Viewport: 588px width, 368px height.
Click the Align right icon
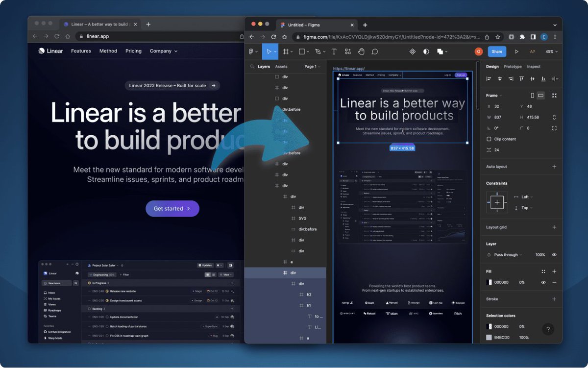(511, 78)
